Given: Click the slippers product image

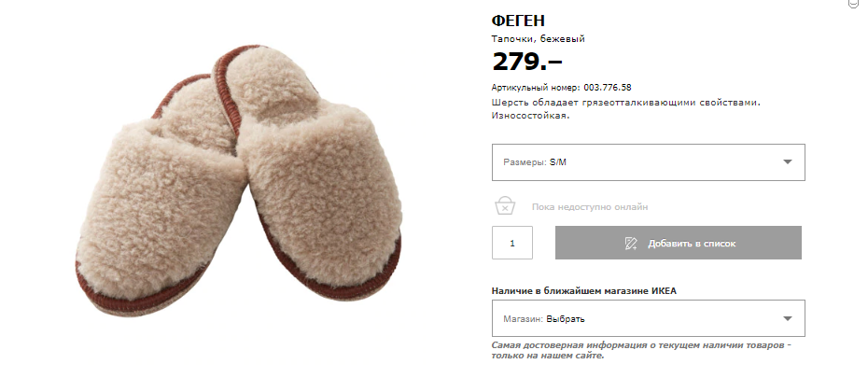Looking at the screenshot, I should point(239,180).
